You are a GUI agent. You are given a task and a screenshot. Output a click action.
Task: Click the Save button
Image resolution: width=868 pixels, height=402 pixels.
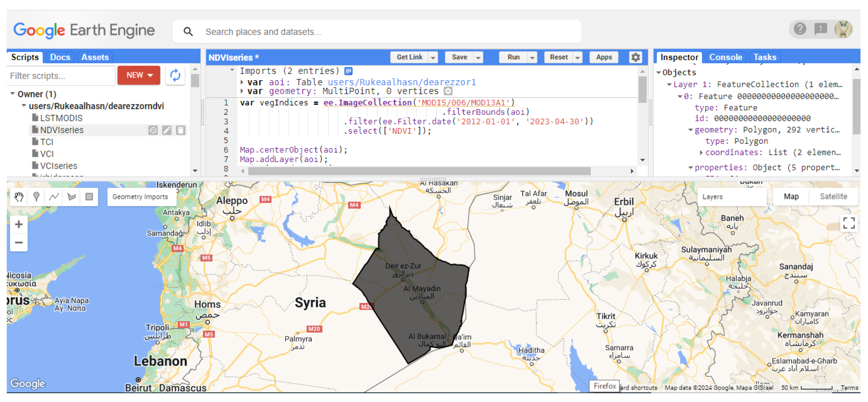(x=459, y=57)
